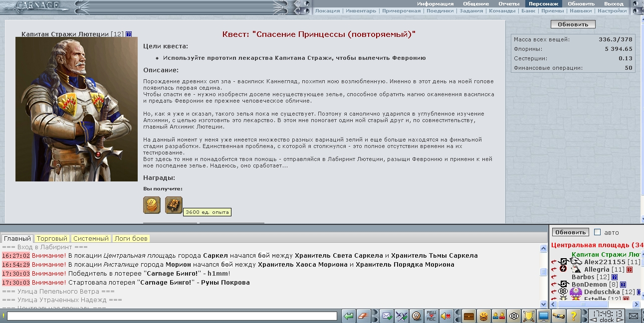Switch to the 'Торговый' chat tab
The image size is (644, 323).
pos(52,239)
